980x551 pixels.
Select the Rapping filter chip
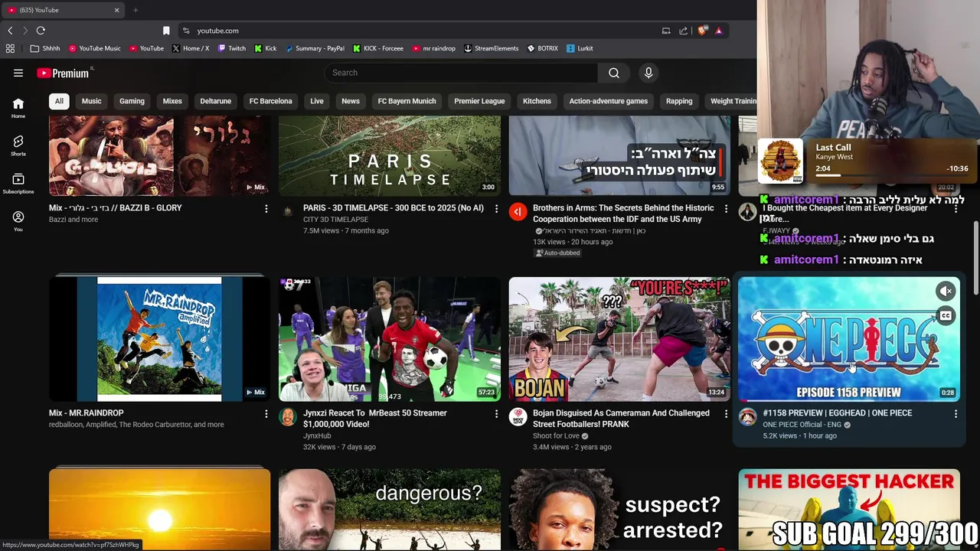point(679,101)
